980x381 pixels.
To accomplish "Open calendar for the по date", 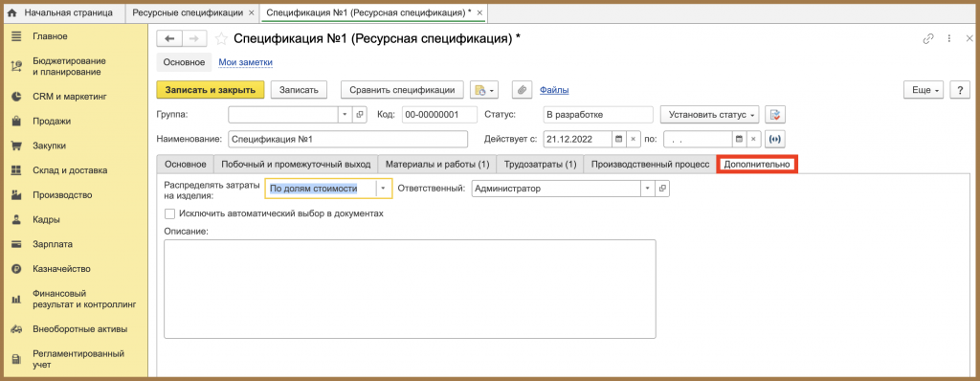I will tap(739, 140).
